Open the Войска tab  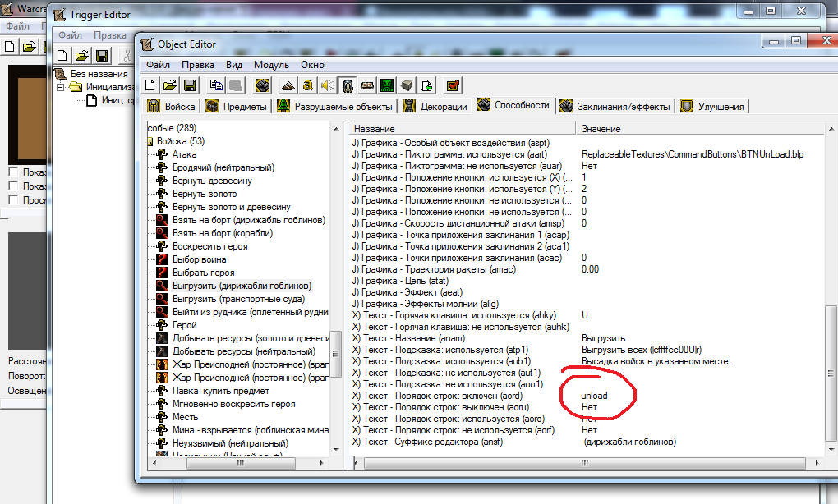[x=172, y=106]
